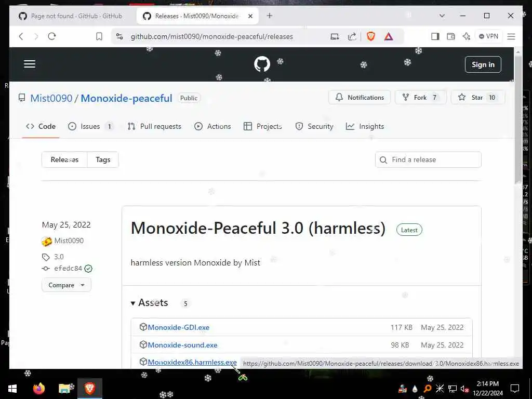Open the Mist0090 owner link
Screen dimensions: 532x399
[x=51, y=98]
